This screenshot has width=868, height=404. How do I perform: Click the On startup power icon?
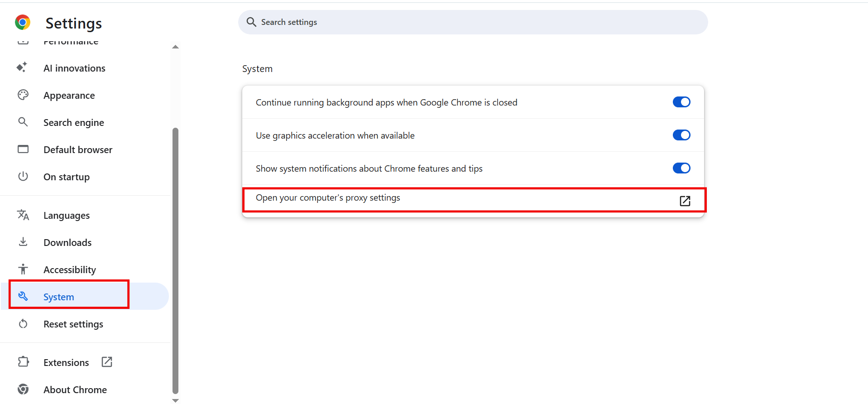click(x=23, y=177)
